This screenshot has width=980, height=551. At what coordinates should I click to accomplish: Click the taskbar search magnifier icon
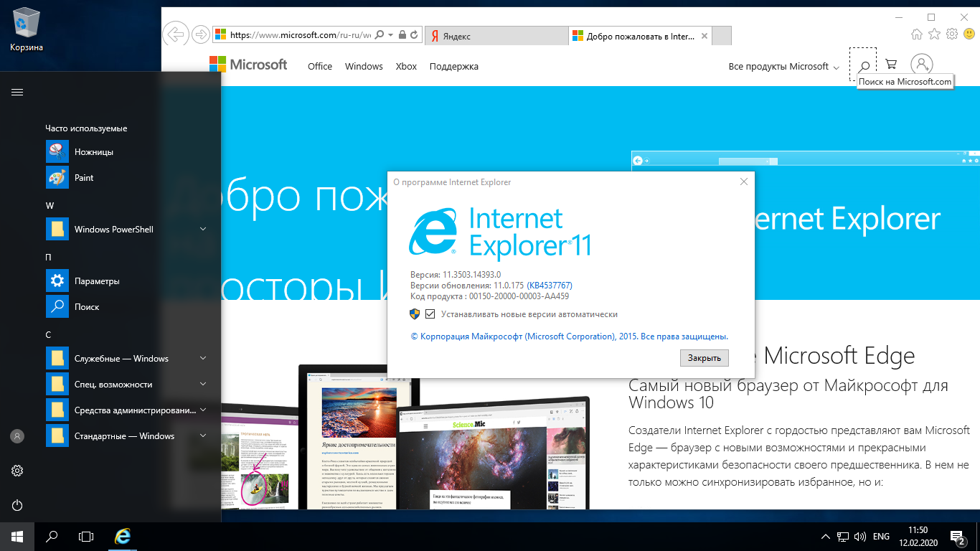52,537
